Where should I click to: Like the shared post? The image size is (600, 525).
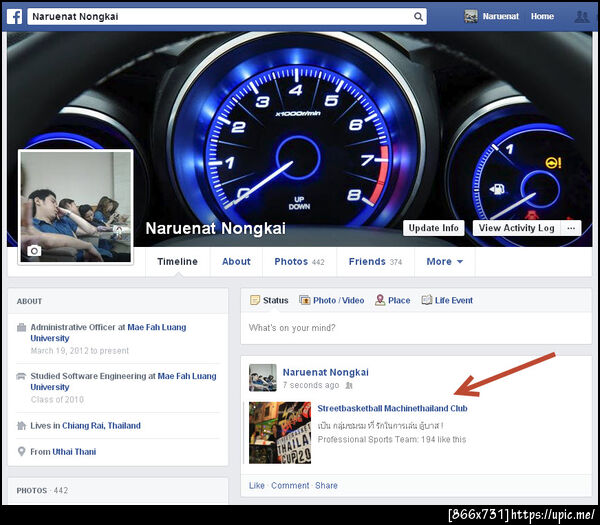pyautogui.click(x=257, y=486)
